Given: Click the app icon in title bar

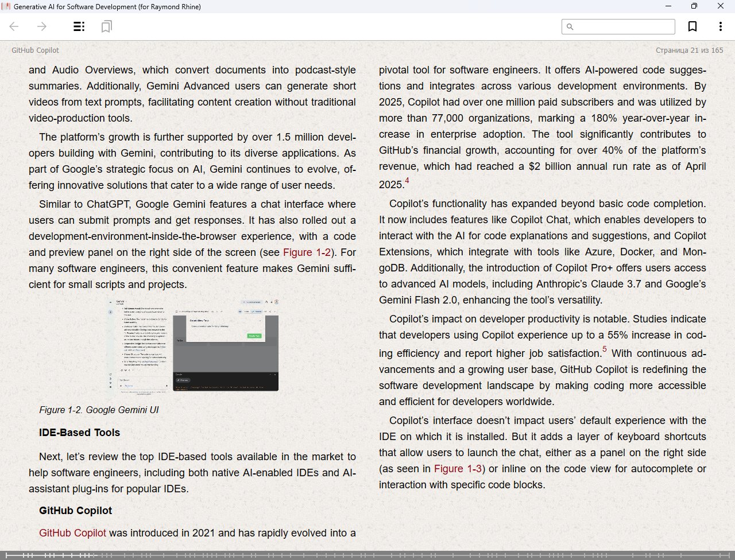Looking at the screenshot, I should click(x=6, y=6).
